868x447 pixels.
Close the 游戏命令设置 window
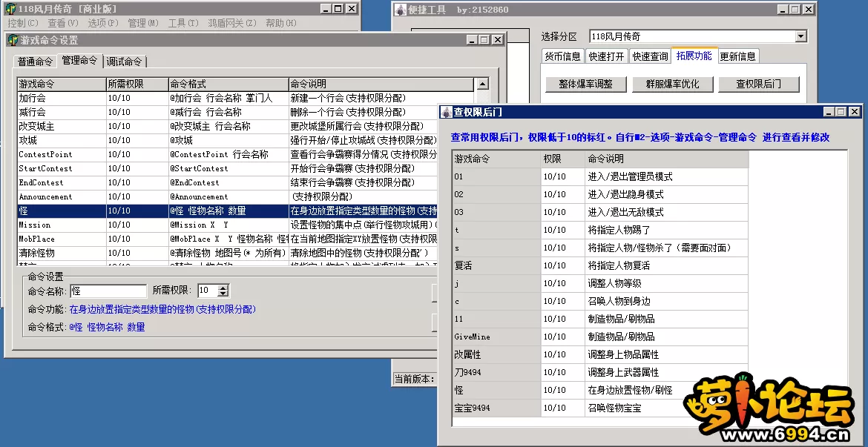498,40
